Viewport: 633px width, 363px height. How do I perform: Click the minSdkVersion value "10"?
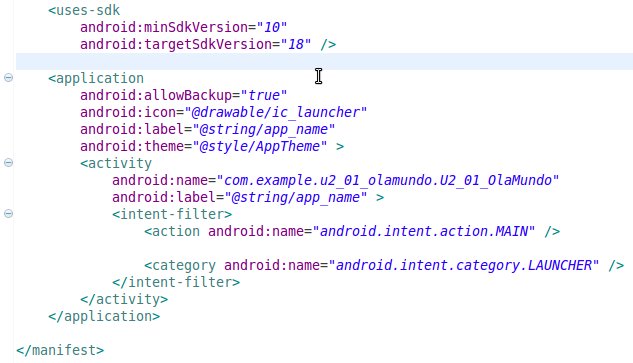pos(272,27)
